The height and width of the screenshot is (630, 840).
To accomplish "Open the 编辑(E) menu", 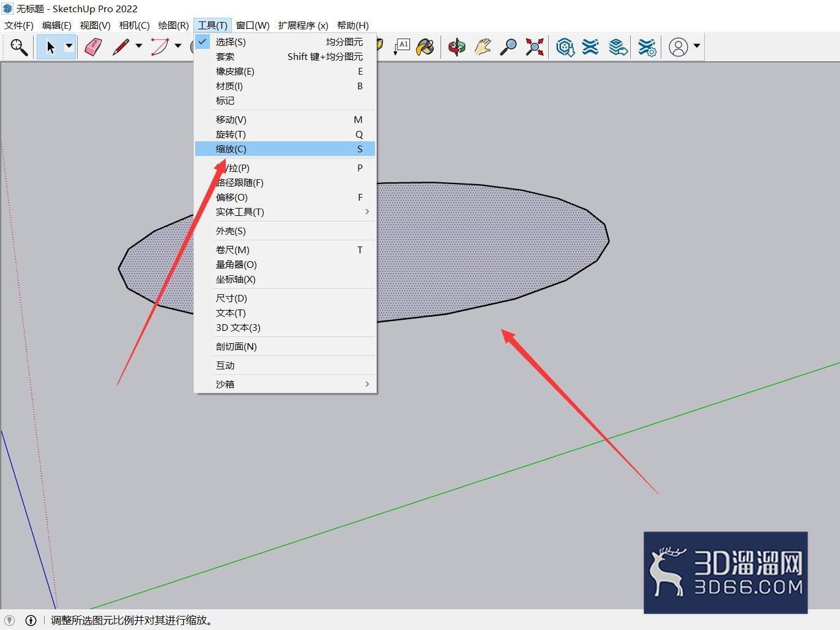I will point(57,25).
